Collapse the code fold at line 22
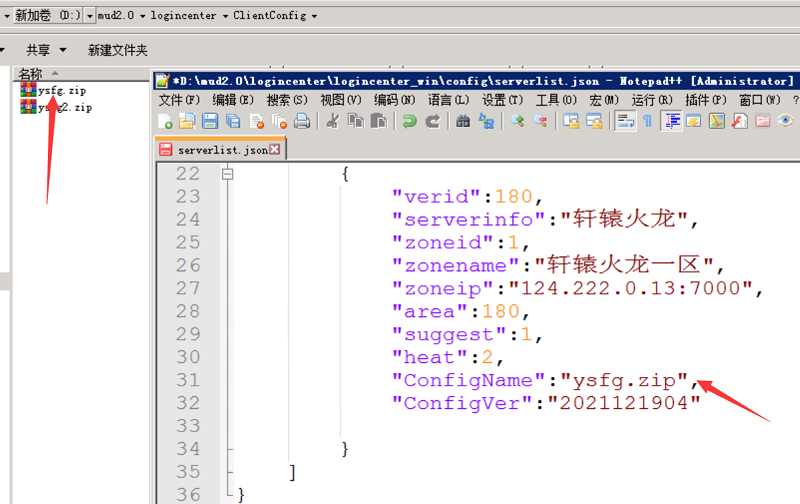The image size is (800, 504). tap(228, 174)
